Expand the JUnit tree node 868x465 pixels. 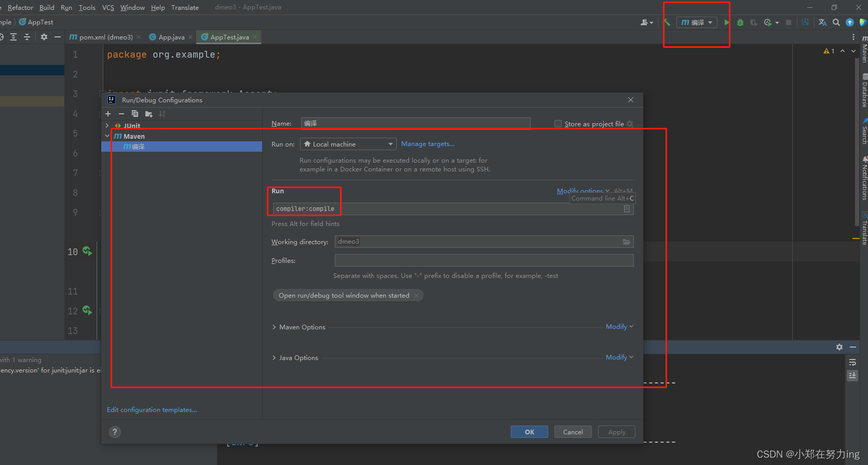[x=107, y=126]
